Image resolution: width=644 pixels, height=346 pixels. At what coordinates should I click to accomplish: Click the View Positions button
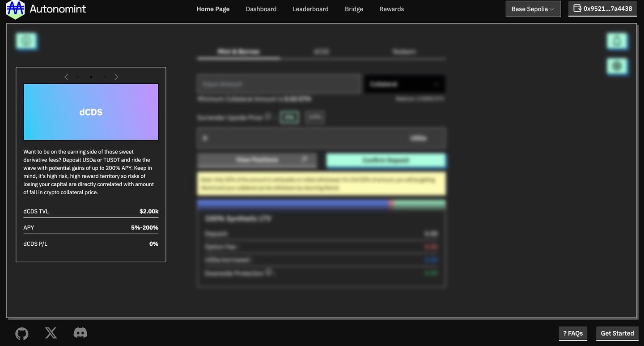click(257, 160)
